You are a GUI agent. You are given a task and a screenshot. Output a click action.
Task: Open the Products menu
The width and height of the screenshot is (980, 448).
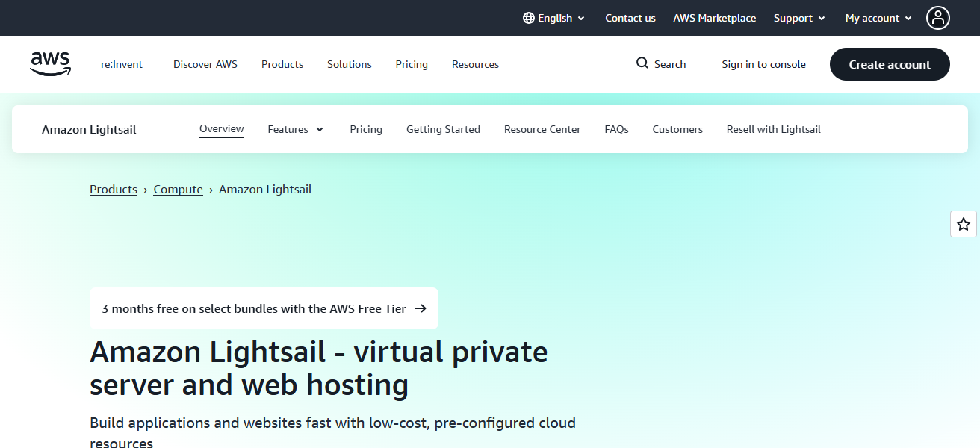coord(282,64)
